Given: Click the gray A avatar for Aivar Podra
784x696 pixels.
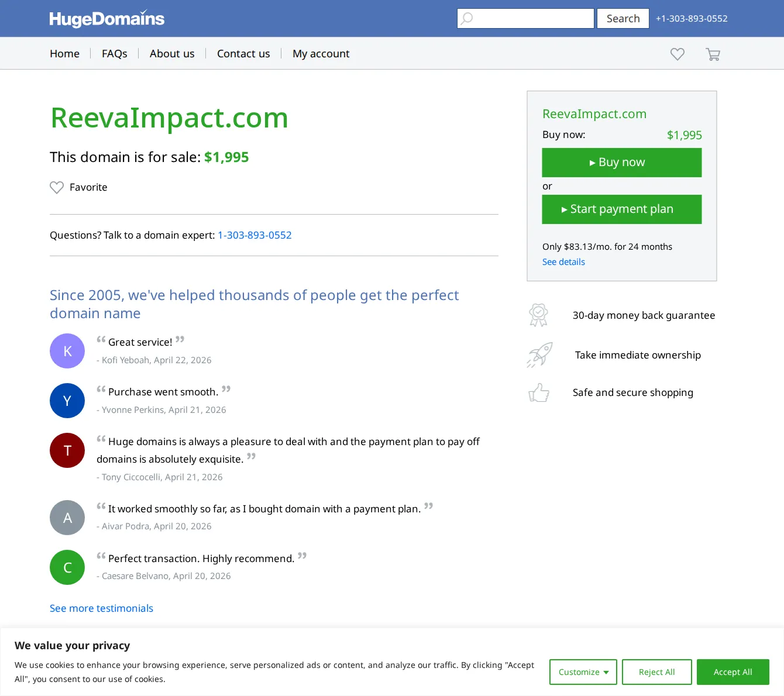Looking at the screenshot, I should tap(67, 518).
